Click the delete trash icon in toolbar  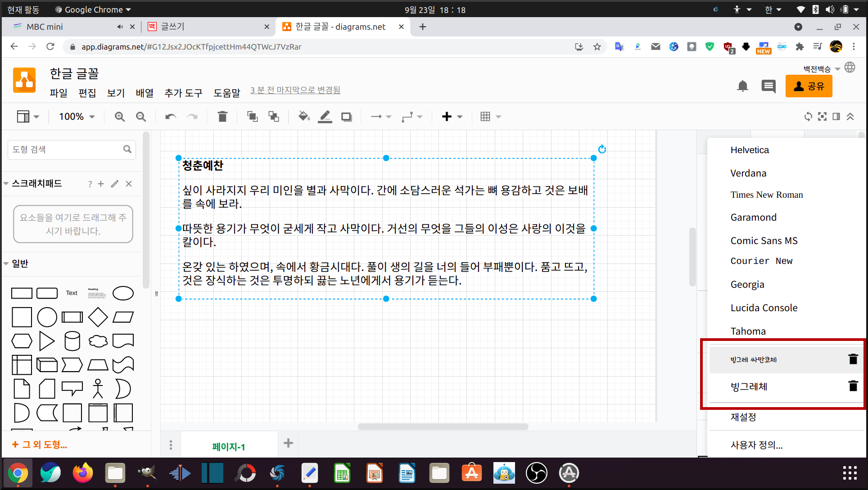point(222,117)
